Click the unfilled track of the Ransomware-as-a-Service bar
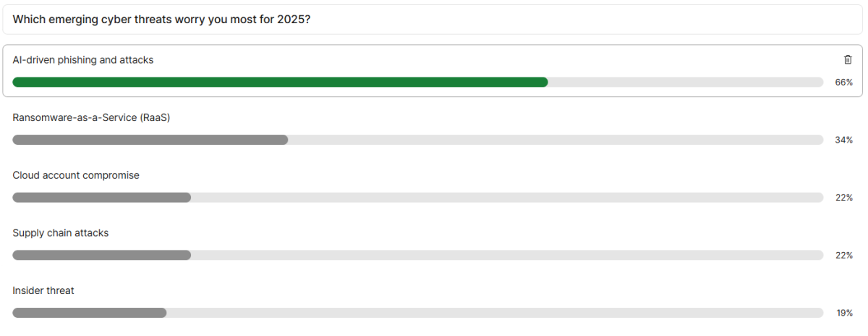Image resolution: width=868 pixels, height=336 pixels. click(x=556, y=140)
